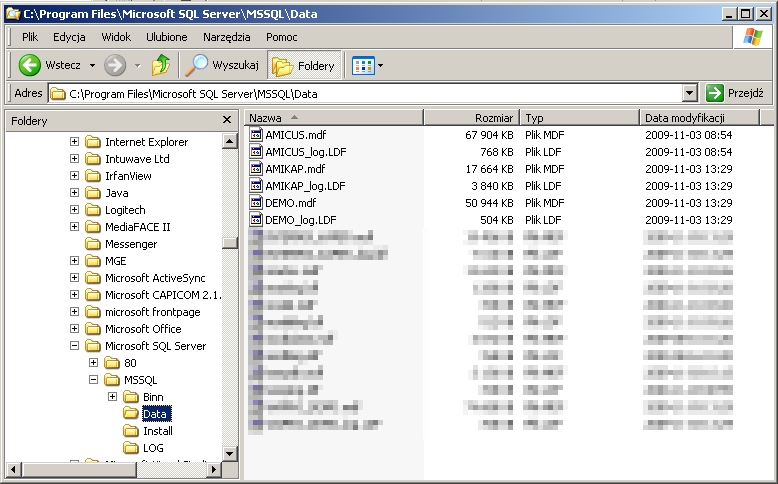Screen dimensions: 778x484
Task: Expand the Binn folder node
Action: pos(113,397)
